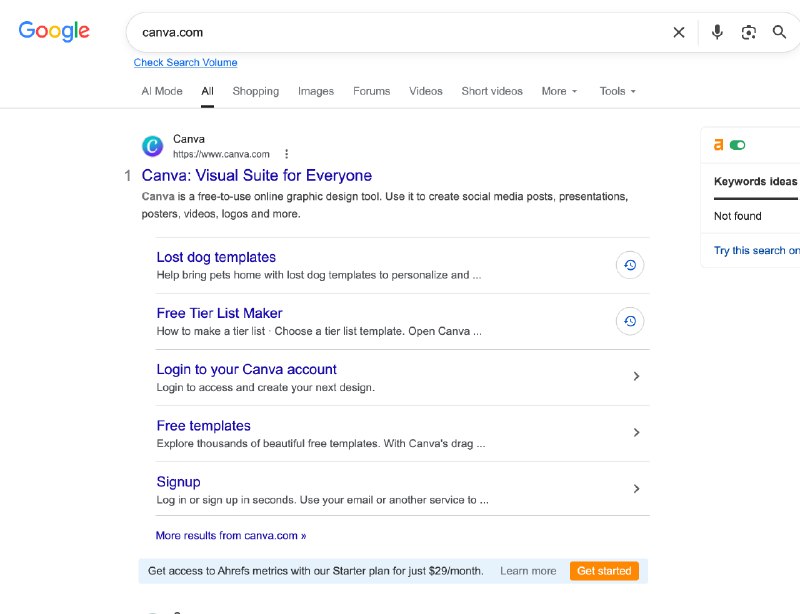Image resolution: width=800 pixels, height=614 pixels.
Task: Expand the More search filters dropdown
Action: click(559, 91)
